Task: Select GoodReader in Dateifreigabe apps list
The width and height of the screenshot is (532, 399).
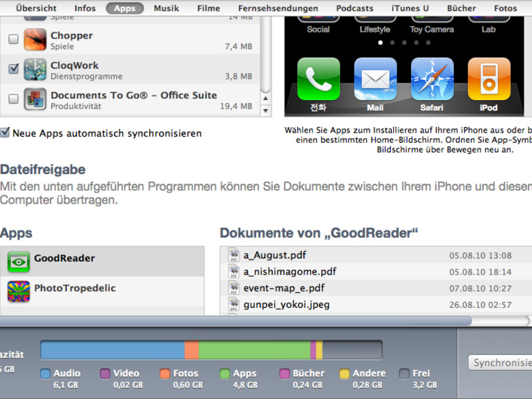Action: 102,262
